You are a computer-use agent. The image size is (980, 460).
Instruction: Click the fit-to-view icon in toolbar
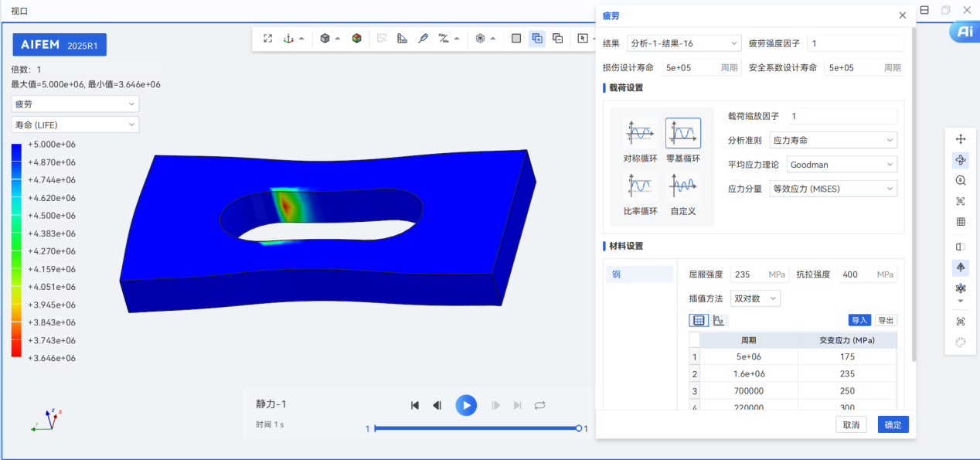point(267,39)
